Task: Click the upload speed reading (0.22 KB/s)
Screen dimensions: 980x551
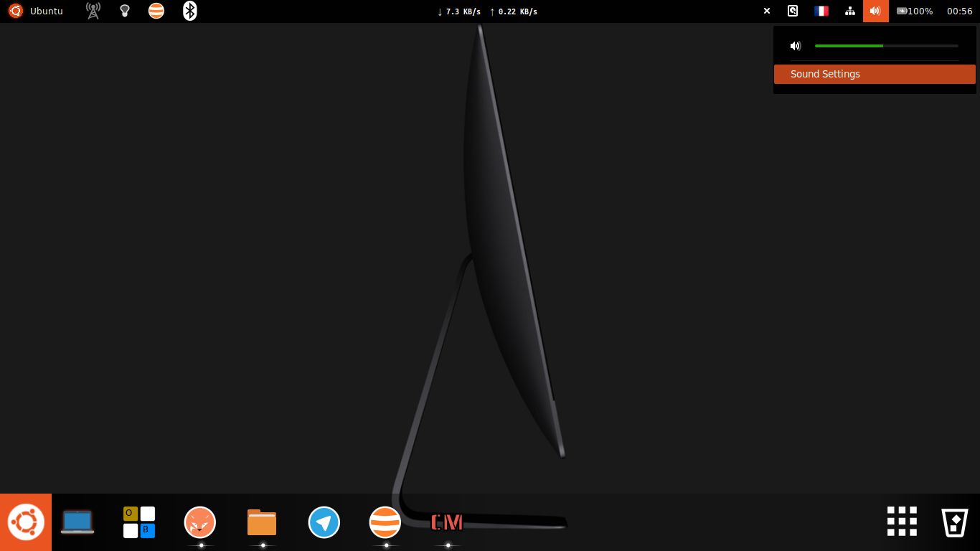Action: (x=514, y=11)
